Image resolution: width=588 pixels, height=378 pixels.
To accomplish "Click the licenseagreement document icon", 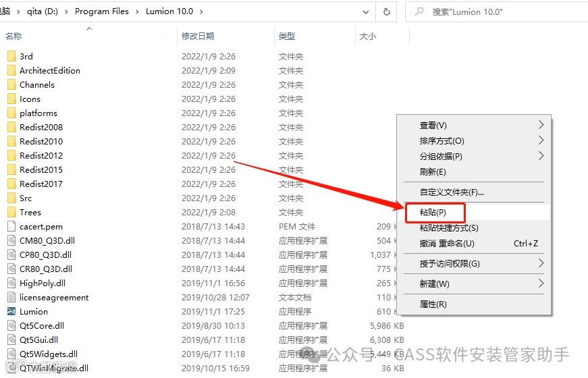I will pos(11,298).
